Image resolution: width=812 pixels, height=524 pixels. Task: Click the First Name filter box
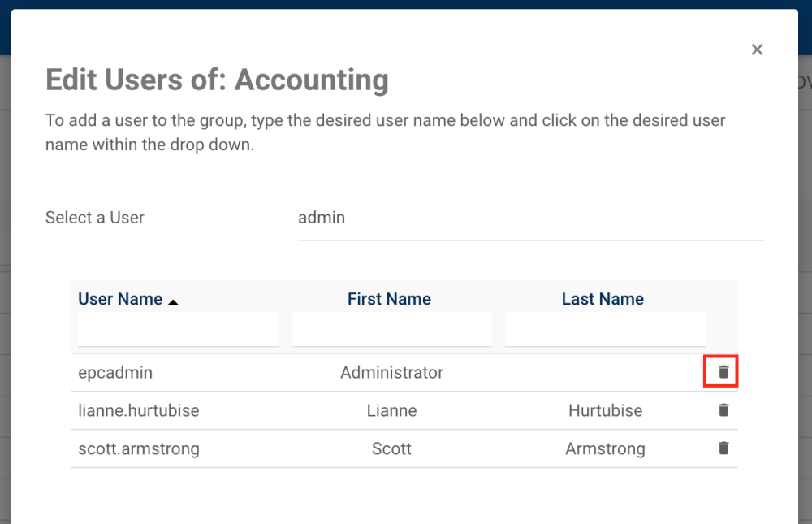point(391,328)
